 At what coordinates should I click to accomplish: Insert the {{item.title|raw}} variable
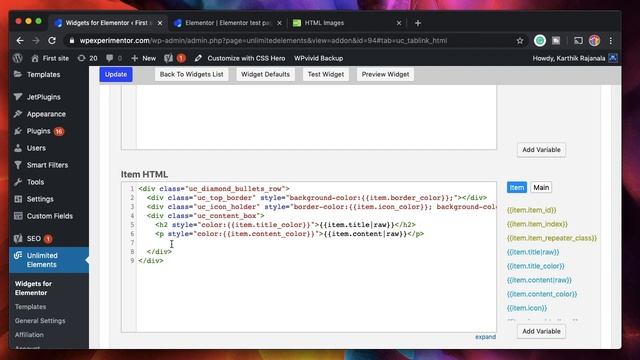coord(533,252)
